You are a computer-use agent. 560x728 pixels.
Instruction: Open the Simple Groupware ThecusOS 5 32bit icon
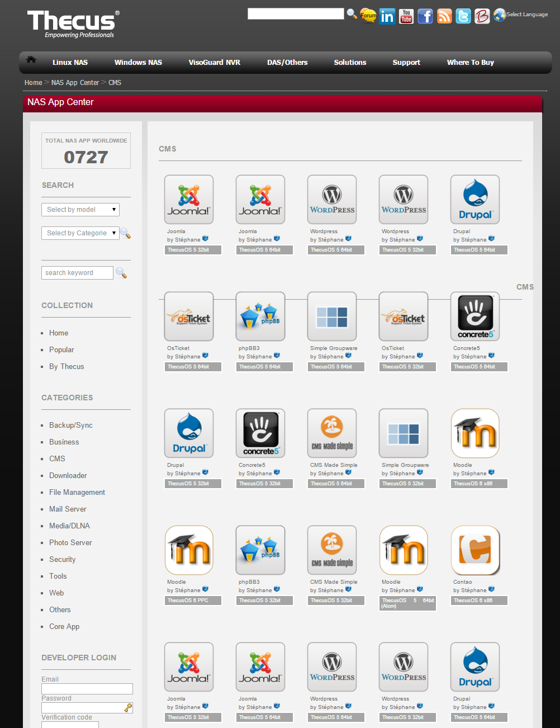404,433
